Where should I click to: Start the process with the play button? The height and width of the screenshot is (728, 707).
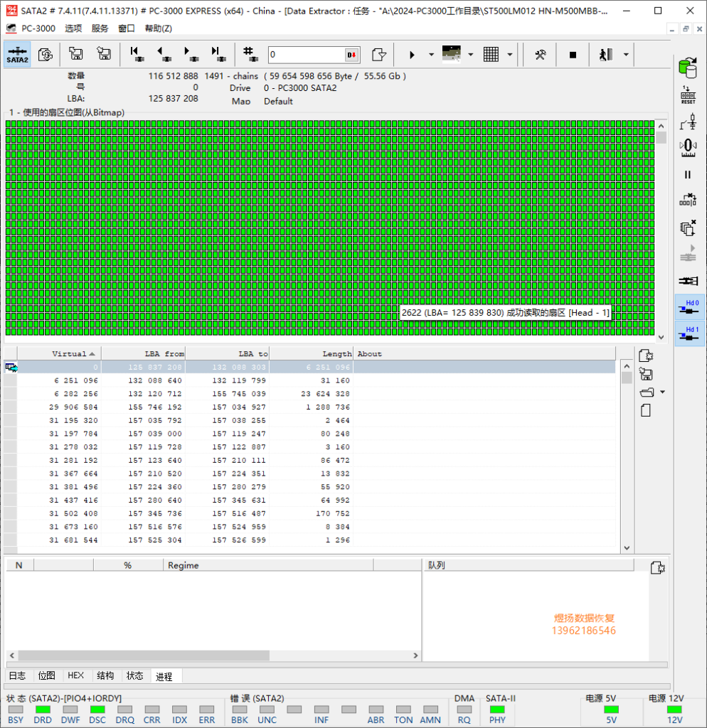412,55
